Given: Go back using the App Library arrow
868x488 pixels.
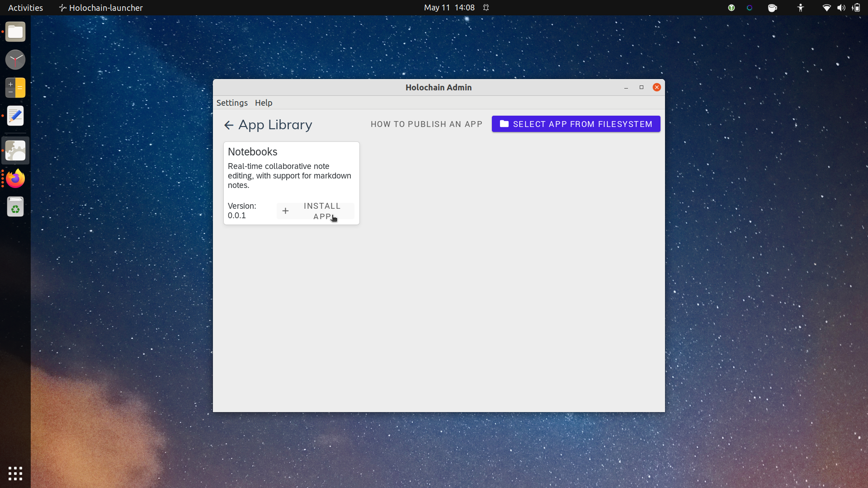Looking at the screenshot, I should pyautogui.click(x=229, y=125).
